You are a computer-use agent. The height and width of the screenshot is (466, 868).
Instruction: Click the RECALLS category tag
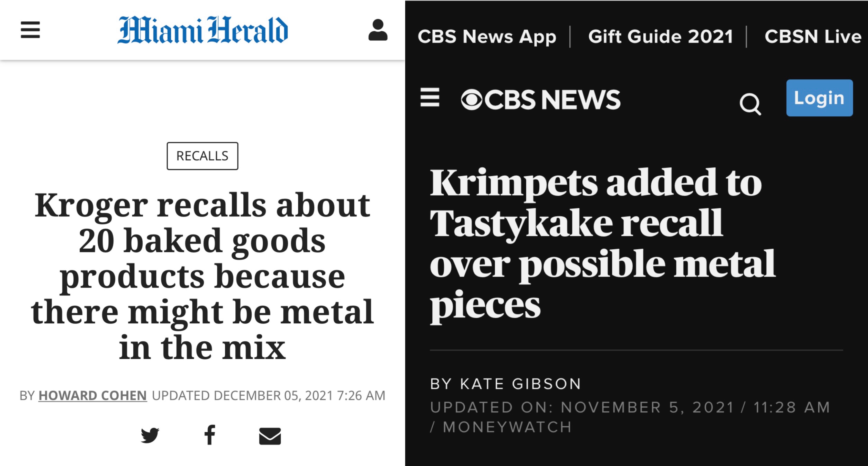pos(203,156)
